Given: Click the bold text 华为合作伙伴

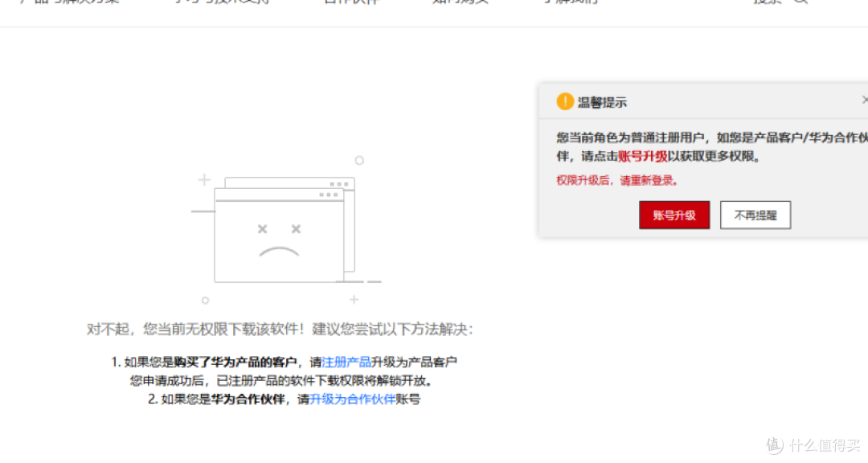Looking at the screenshot, I should [248, 399].
